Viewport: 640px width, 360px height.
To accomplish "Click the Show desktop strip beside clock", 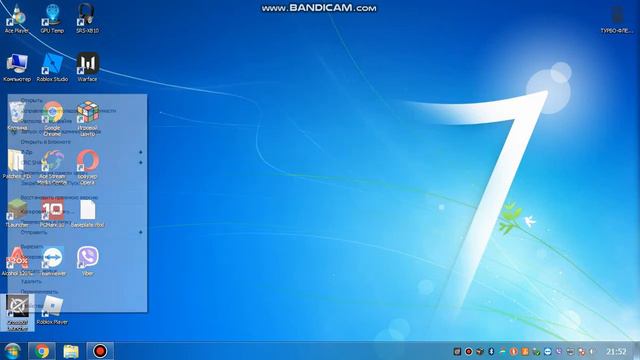I will pyautogui.click(x=636, y=351).
